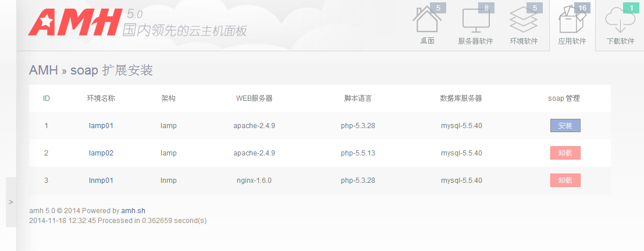This screenshot has width=644, height=251.
Task: Select the 环境软件 tab label
Action: click(x=524, y=41)
